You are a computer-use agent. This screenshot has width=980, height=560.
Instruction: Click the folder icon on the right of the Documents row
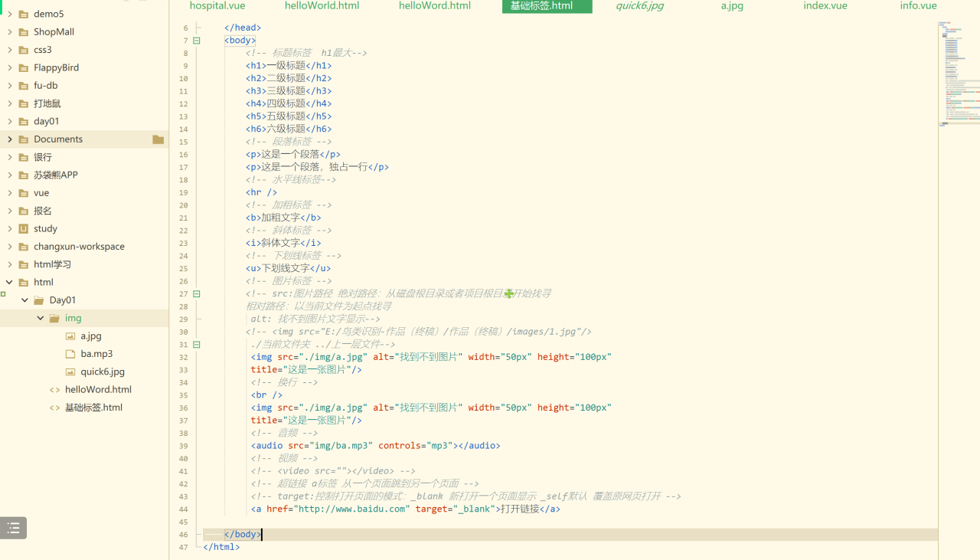158,139
